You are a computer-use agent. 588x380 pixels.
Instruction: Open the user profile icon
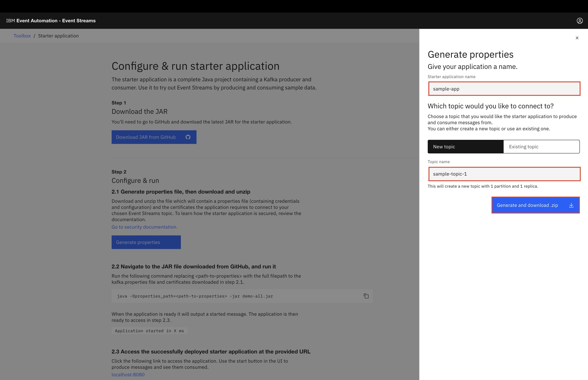pyautogui.click(x=580, y=21)
